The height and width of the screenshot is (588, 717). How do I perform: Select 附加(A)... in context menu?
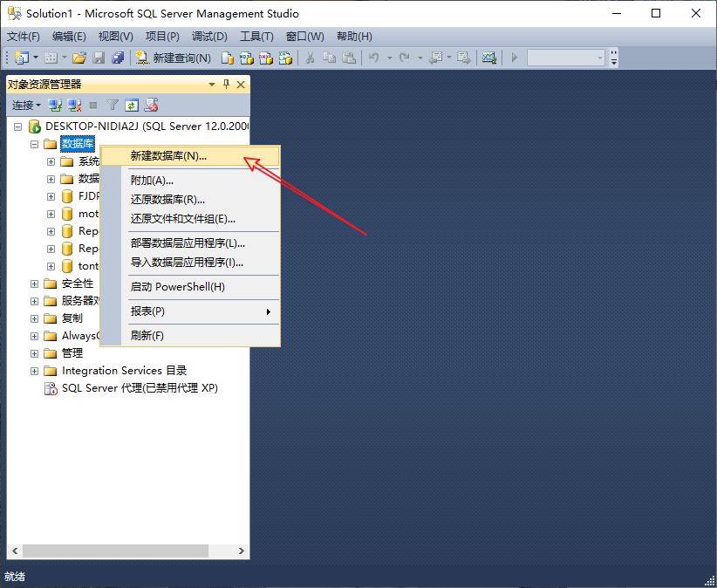[x=190, y=180]
